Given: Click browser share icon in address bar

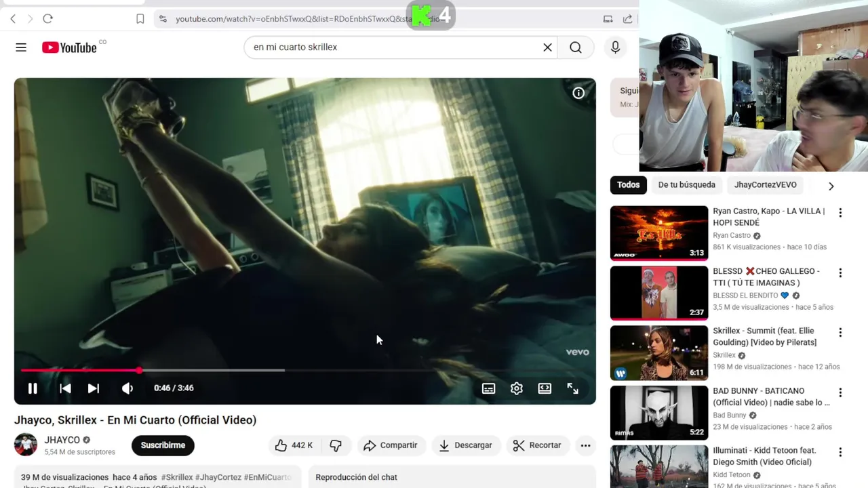Looking at the screenshot, I should coord(627,19).
